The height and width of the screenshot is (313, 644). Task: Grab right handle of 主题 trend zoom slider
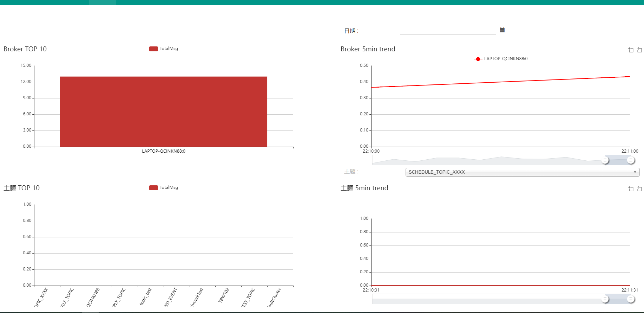point(631,299)
